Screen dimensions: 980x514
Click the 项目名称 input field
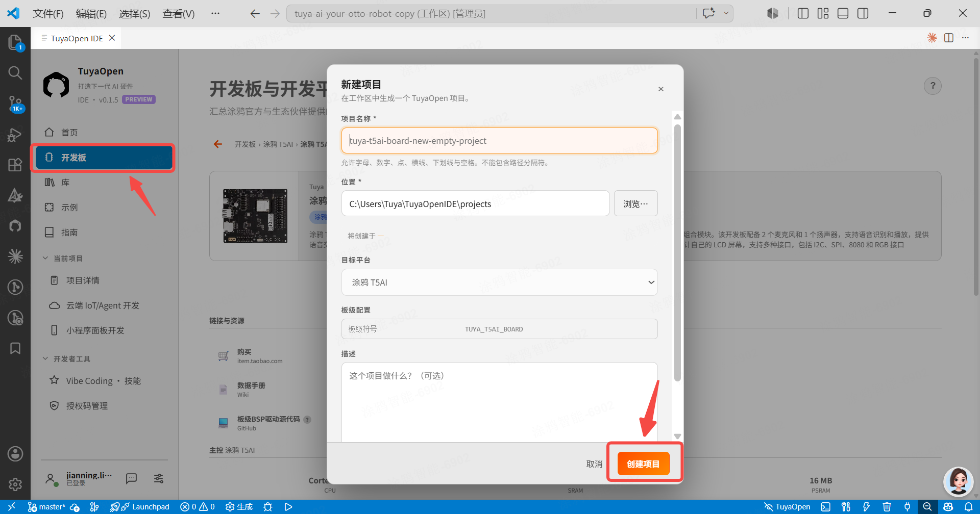pos(499,141)
